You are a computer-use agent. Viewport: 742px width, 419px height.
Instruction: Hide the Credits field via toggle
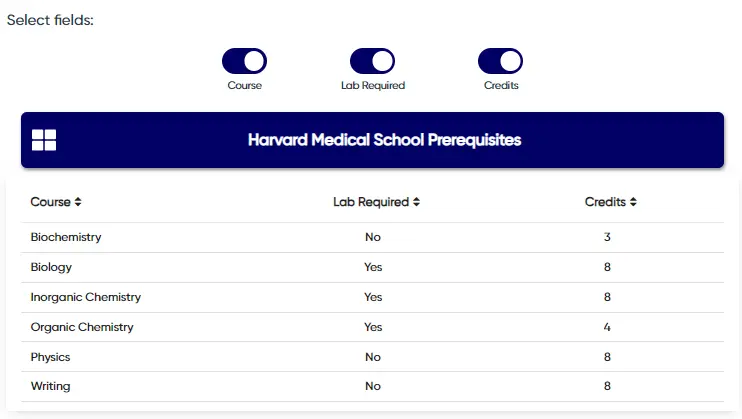(500, 61)
